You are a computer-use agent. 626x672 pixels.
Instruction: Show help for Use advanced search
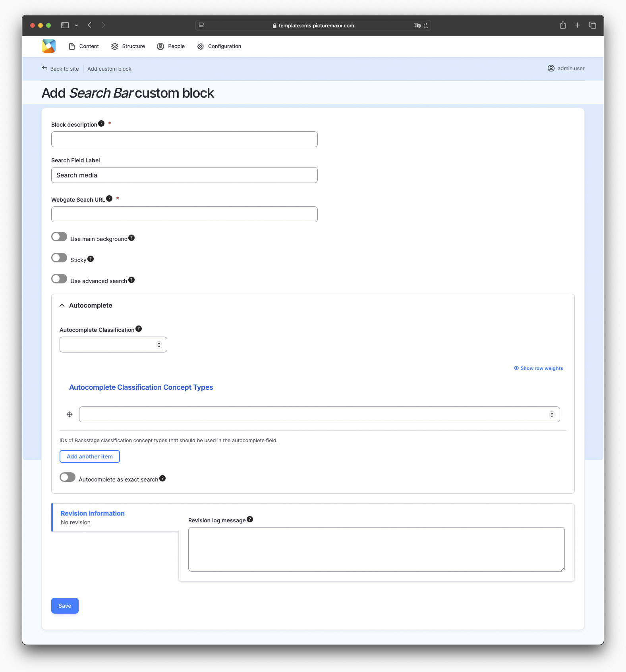(x=131, y=280)
